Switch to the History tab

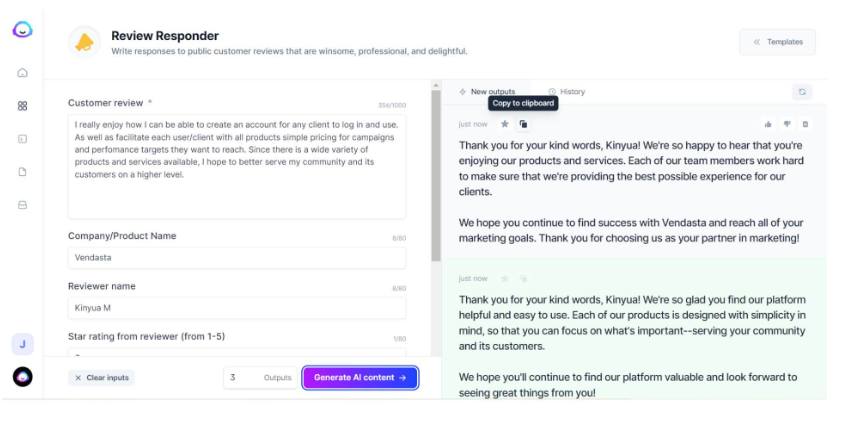click(567, 92)
